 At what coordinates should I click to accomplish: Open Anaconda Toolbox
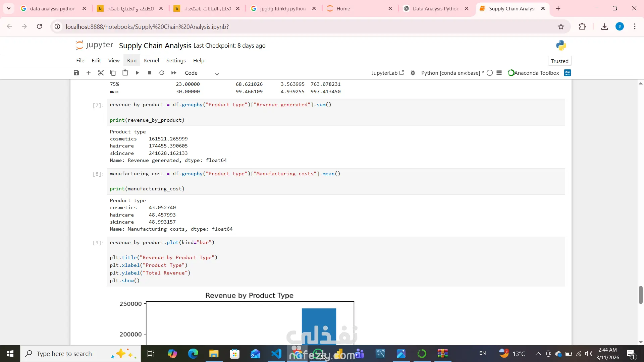(534, 73)
